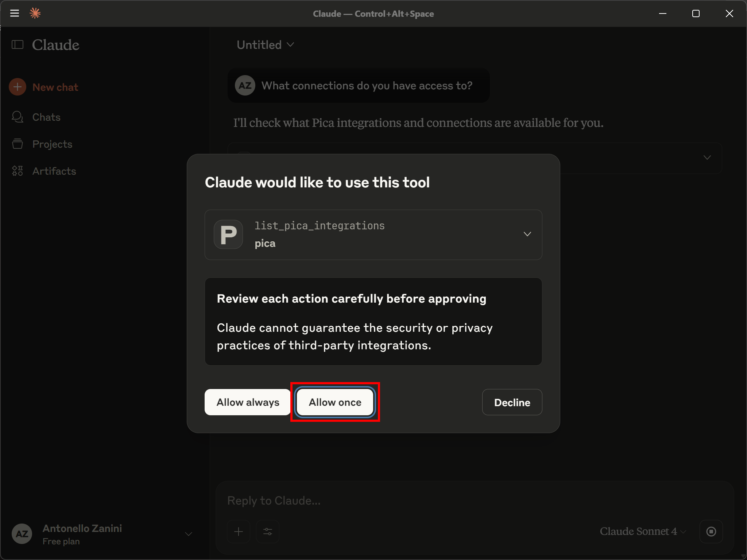Open the Untitled conversation title dropdown
This screenshot has height=560, width=747.
265,44
